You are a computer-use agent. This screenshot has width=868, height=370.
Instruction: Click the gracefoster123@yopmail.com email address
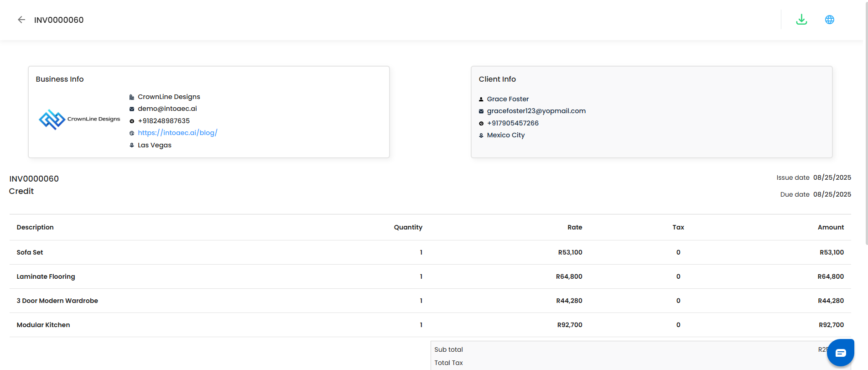[x=536, y=111]
